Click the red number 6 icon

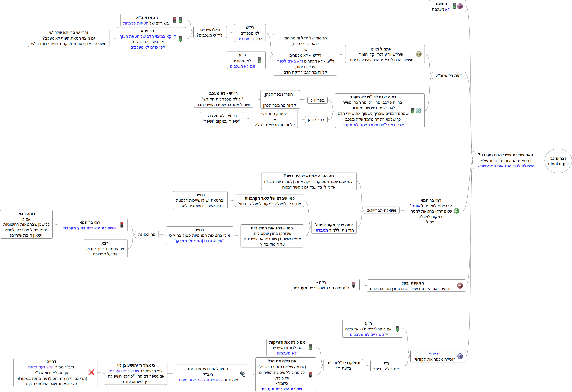[x=460, y=286]
